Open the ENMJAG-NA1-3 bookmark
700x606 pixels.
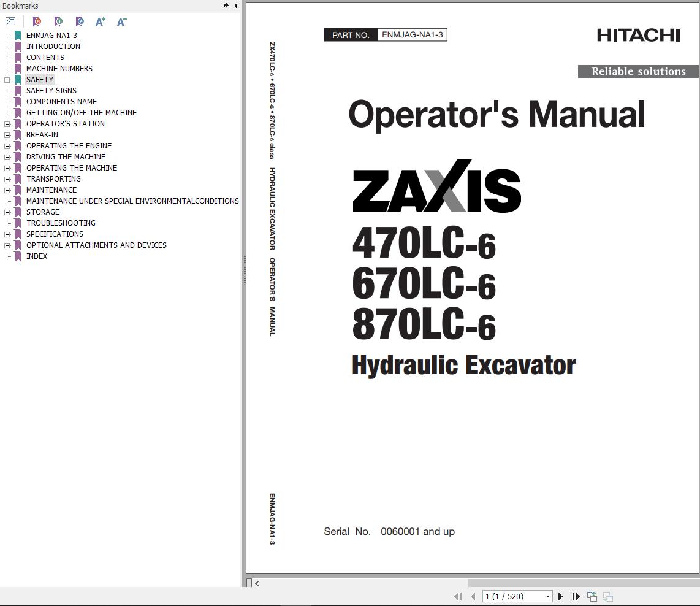coord(51,36)
